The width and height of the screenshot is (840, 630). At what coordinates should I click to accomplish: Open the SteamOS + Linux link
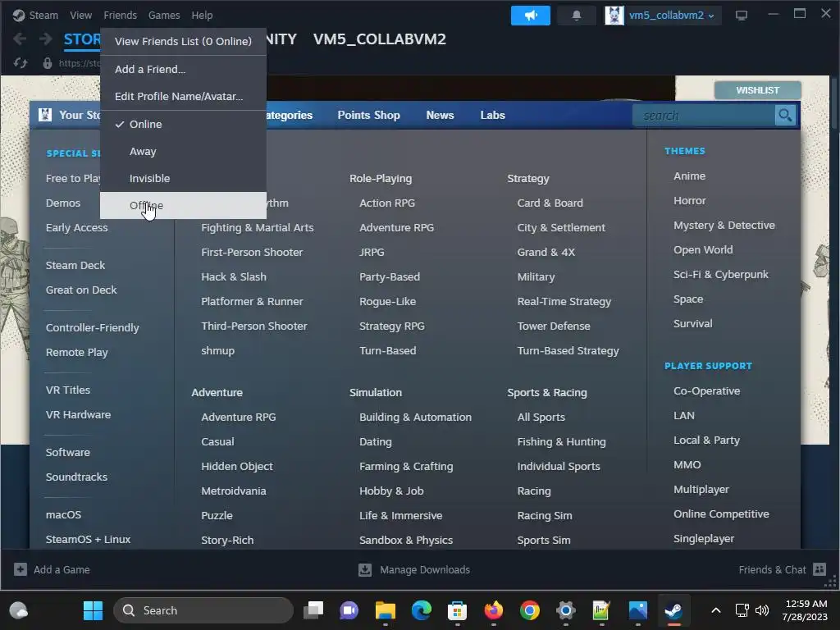click(x=88, y=539)
